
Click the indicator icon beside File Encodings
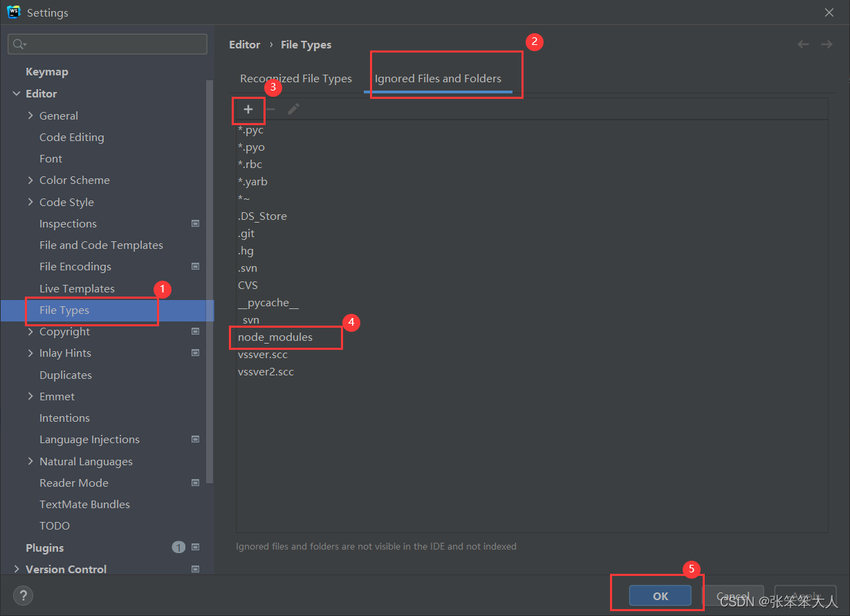(x=195, y=266)
